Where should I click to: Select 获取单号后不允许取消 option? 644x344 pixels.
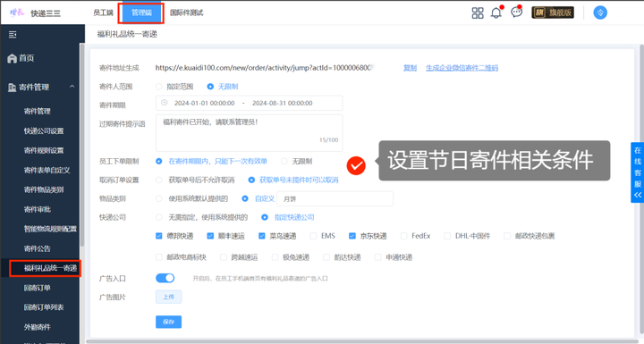pos(159,180)
